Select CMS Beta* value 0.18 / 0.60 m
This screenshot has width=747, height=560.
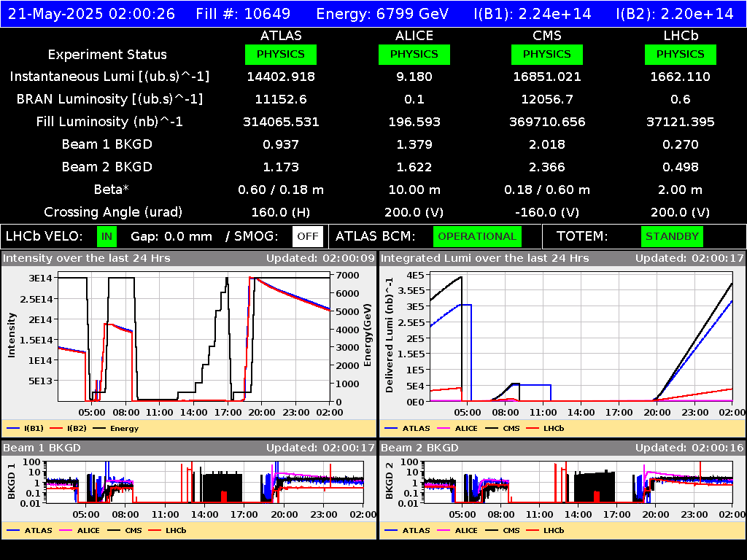click(x=547, y=190)
